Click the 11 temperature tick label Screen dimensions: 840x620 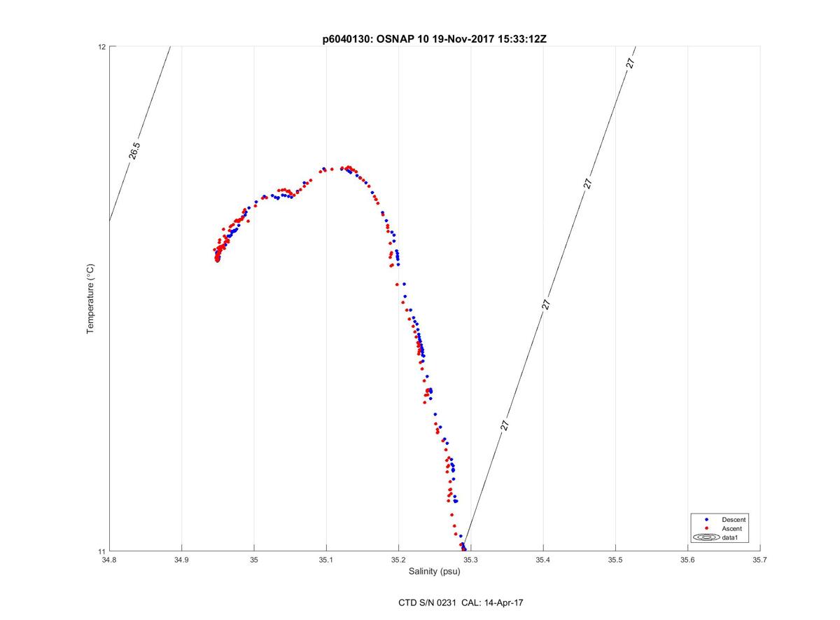102,551
